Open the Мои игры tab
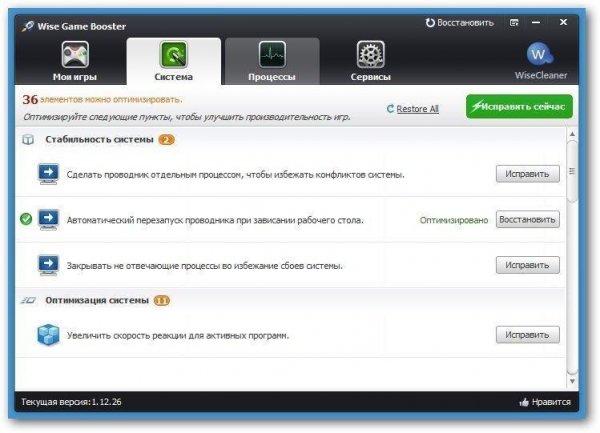 (75, 62)
